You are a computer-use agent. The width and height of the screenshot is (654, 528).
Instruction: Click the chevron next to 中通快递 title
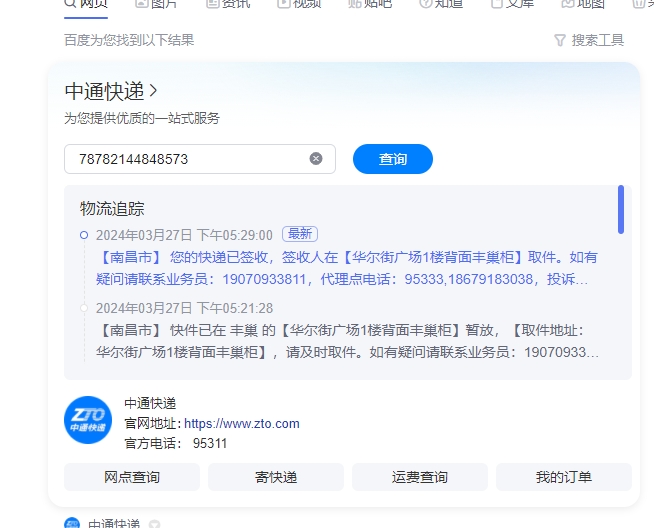153,91
